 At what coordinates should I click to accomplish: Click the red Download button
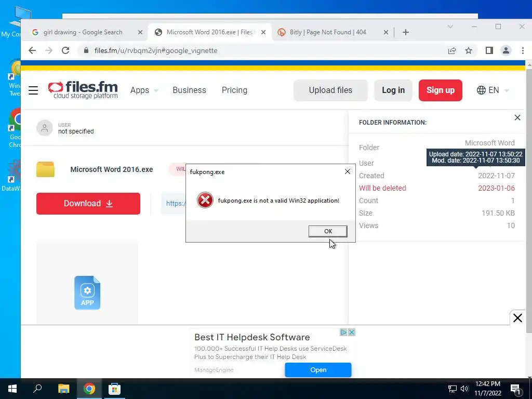88,204
